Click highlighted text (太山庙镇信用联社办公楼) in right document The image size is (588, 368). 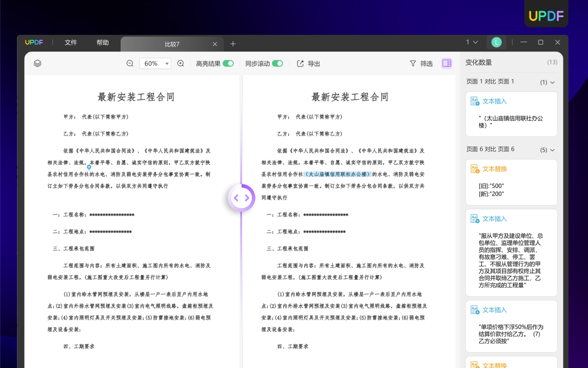coord(338,174)
